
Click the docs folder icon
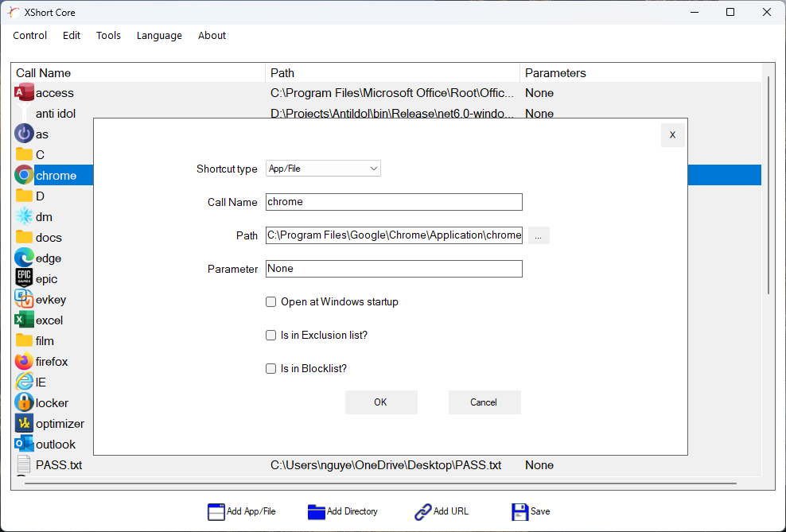24,238
